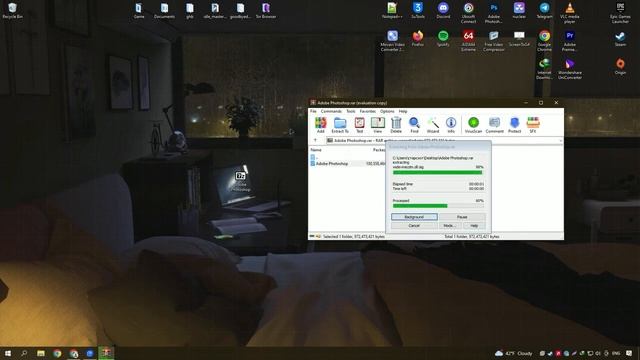Select the Tor Browser desktop icon
The height and width of the screenshot is (360, 640).
[x=266, y=11]
